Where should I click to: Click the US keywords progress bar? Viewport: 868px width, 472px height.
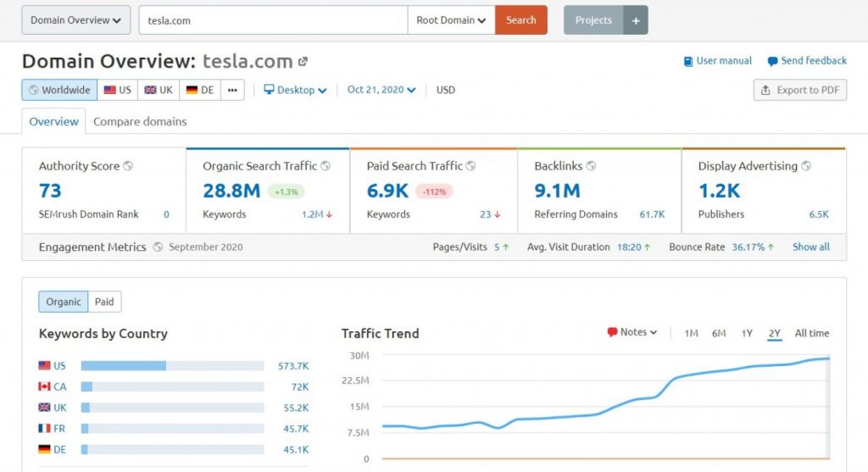172,366
